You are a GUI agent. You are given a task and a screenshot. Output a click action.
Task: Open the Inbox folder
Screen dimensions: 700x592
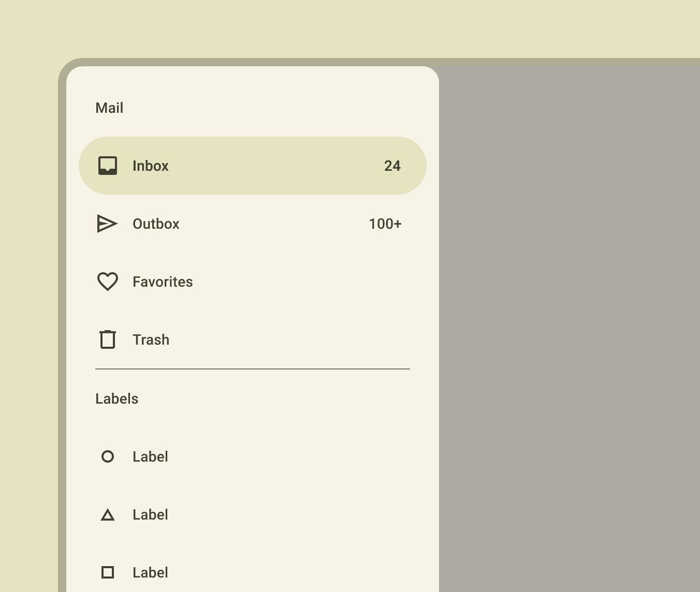tap(253, 166)
